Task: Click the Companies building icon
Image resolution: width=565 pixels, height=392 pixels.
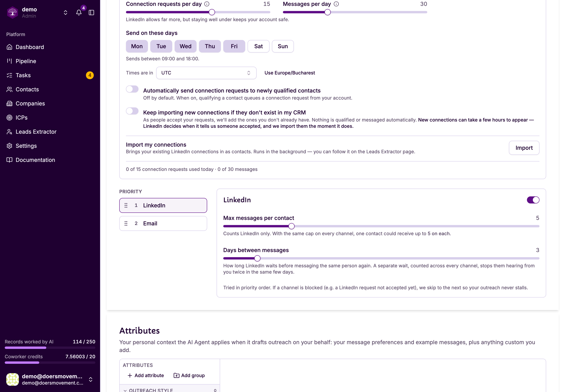Action: (9, 103)
